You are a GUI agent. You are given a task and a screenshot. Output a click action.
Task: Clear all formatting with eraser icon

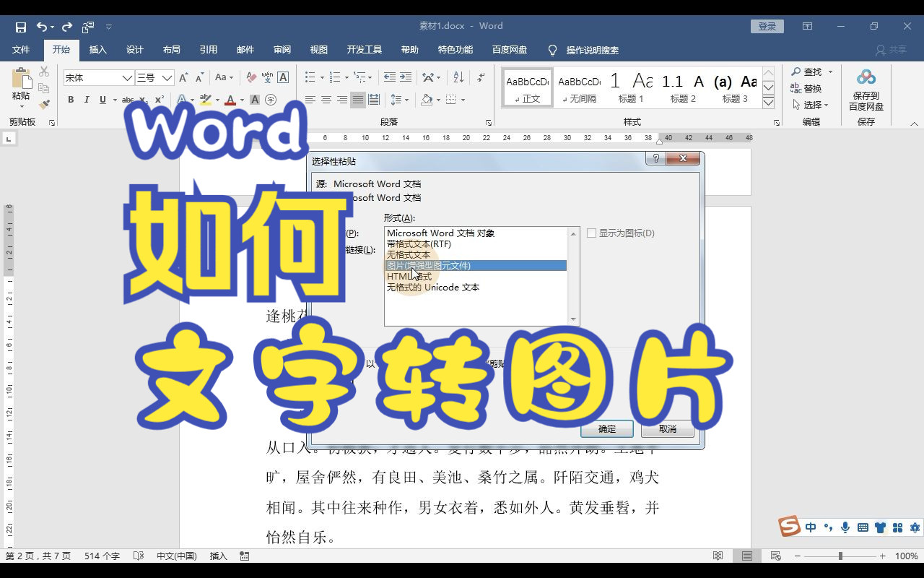pos(251,77)
